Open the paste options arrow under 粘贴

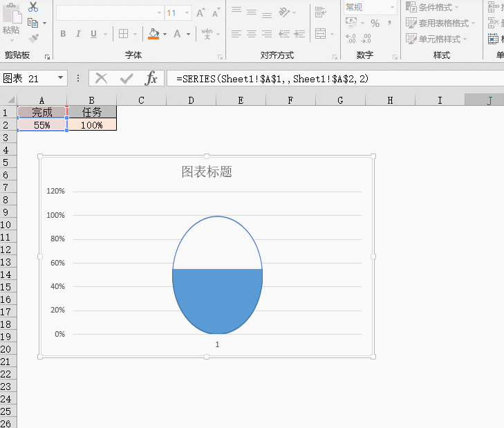point(12,41)
